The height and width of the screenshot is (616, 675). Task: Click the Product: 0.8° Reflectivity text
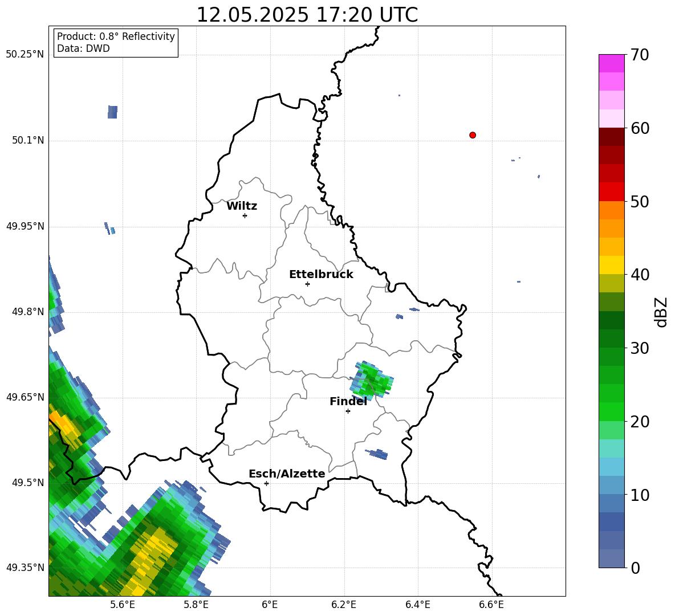pos(116,36)
